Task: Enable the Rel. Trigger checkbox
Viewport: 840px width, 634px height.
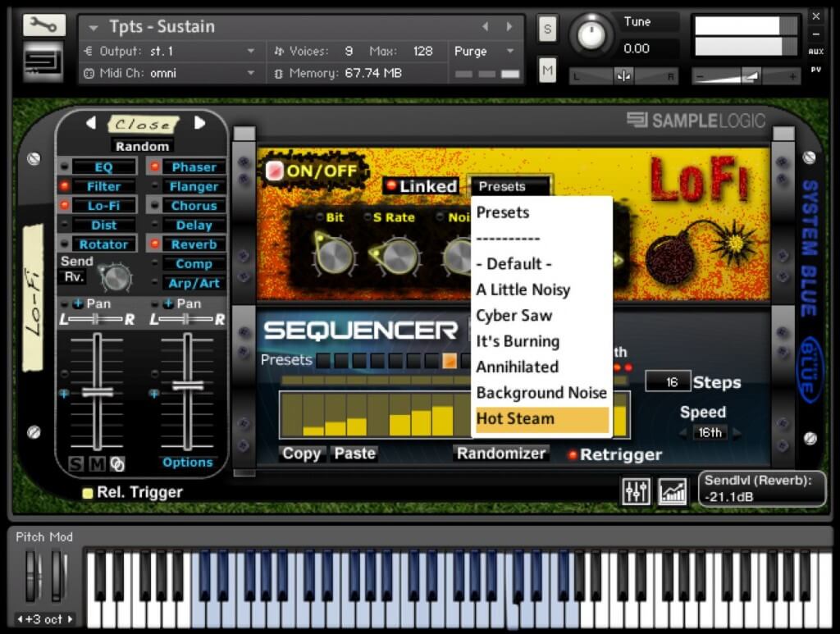Action: click(x=87, y=493)
